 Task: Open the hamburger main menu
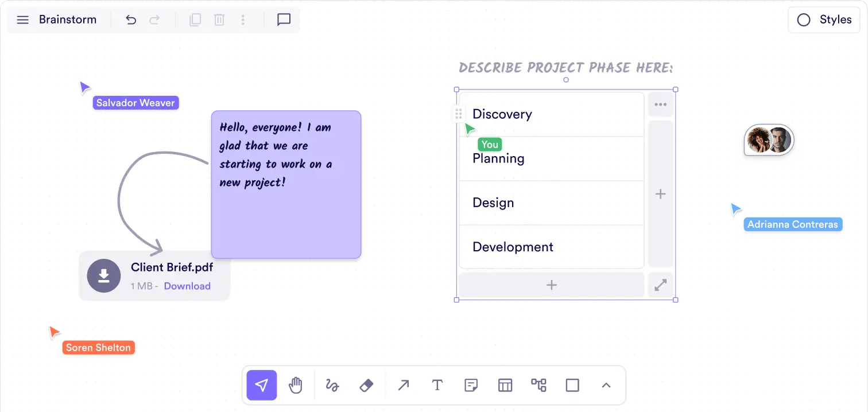22,20
